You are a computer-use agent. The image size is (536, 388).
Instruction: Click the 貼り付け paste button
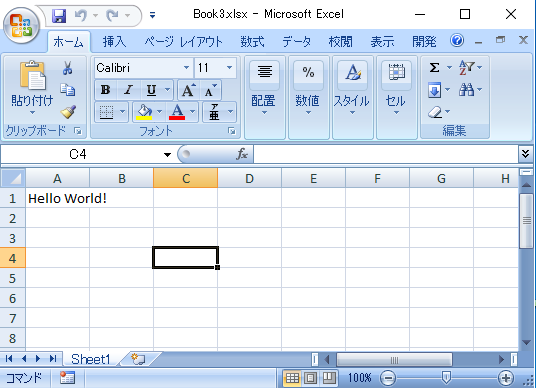pos(32,88)
